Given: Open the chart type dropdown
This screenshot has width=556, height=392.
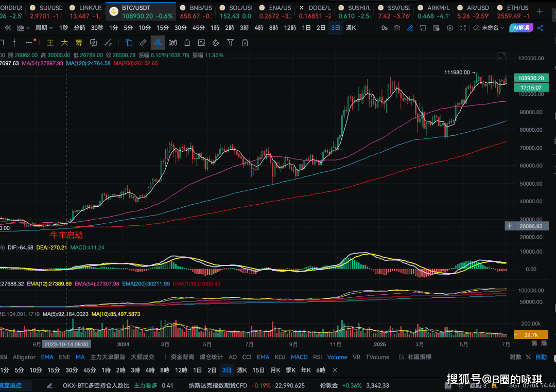Looking at the screenshot, I should (21, 28).
